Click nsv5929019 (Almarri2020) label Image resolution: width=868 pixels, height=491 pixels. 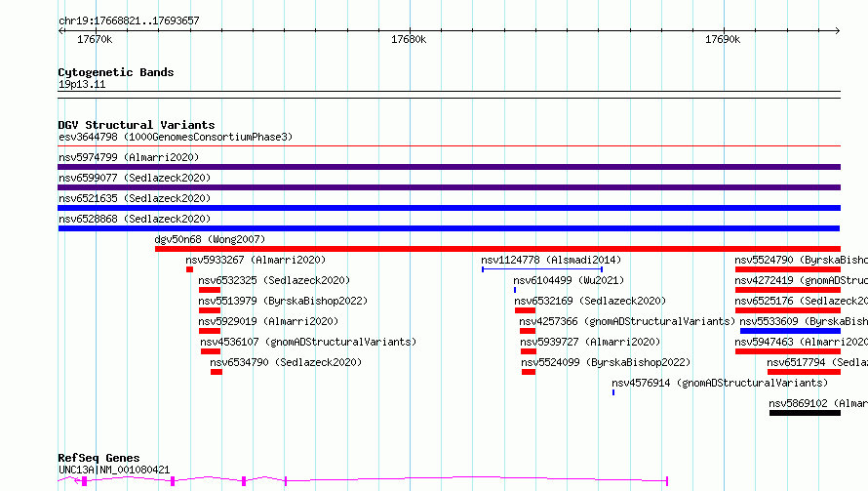pyautogui.click(x=268, y=321)
